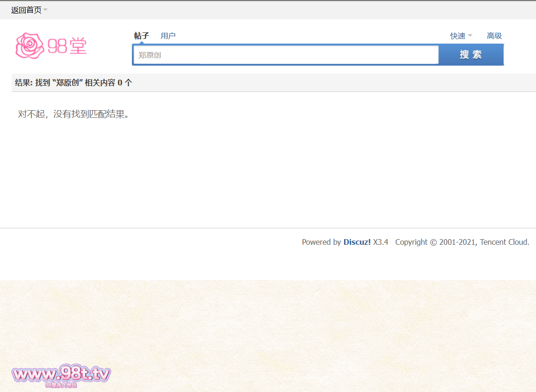This screenshot has height=392, width=536.
Task: Click the pink rose logo icon
Action: pyautogui.click(x=31, y=45)
